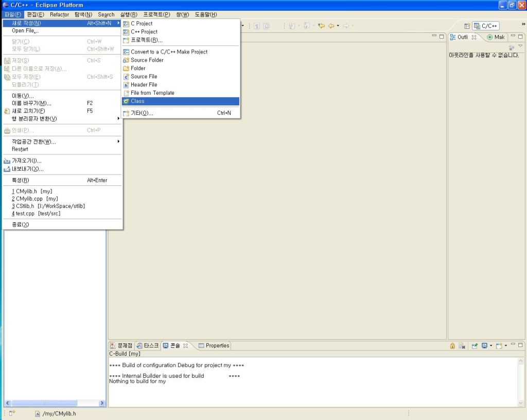Click the right arrow of the horizontal scrollbar
The image size is (527, 420).
(x=102, y=403)
